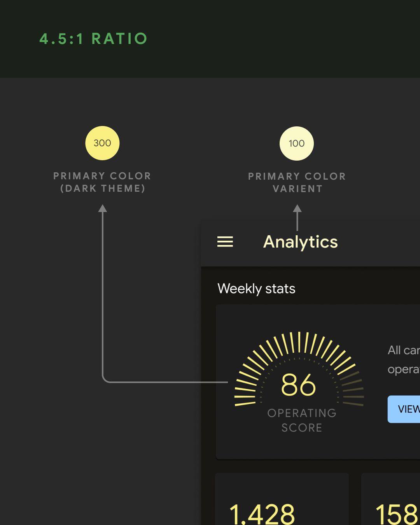The height and width of the screenshot is (525, 420).
Task: Select the 100 primary color variant circle
Action: tap(297, 143)
